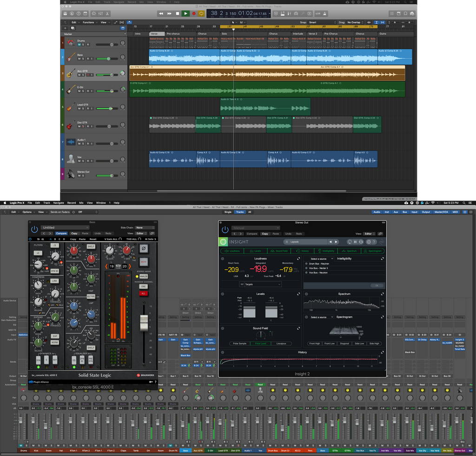476x456 pixels.
Task: Solo the Lead GTR track
Action: [83, 109]
